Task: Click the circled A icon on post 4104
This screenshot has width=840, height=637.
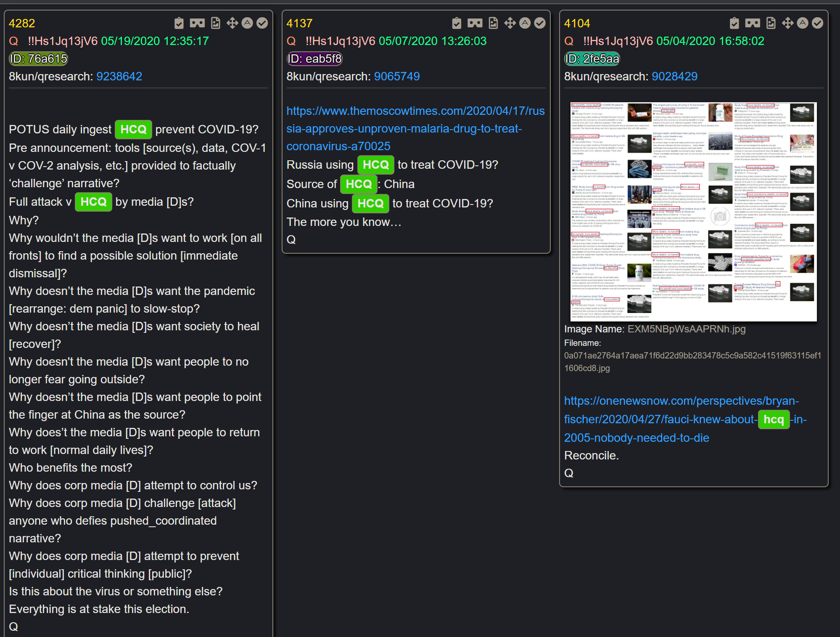Action: (x=803, y=23)
